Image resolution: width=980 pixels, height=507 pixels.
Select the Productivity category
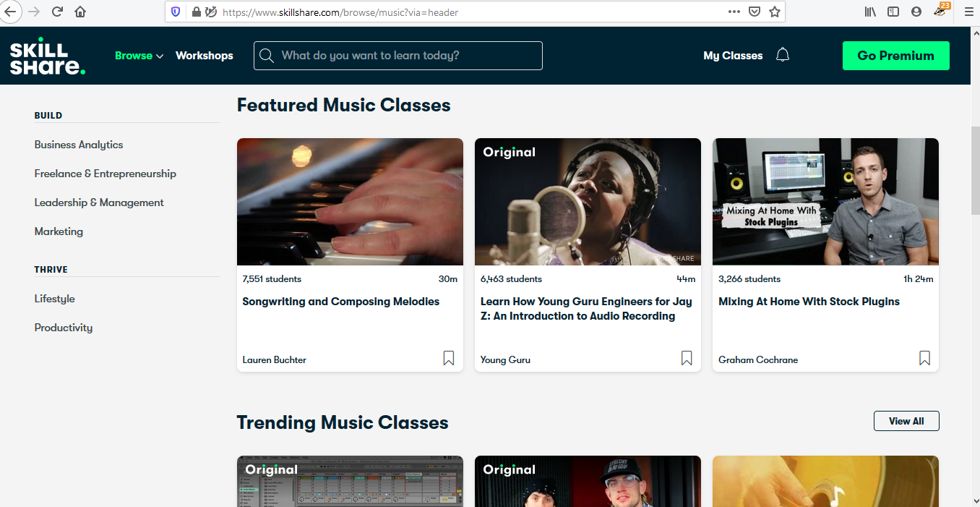64,328
